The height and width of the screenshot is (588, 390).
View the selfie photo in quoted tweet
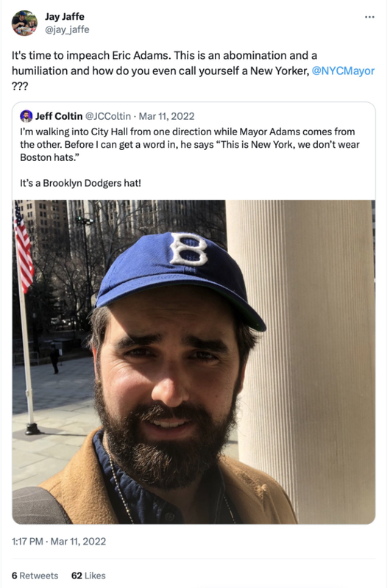coord(194,362)
